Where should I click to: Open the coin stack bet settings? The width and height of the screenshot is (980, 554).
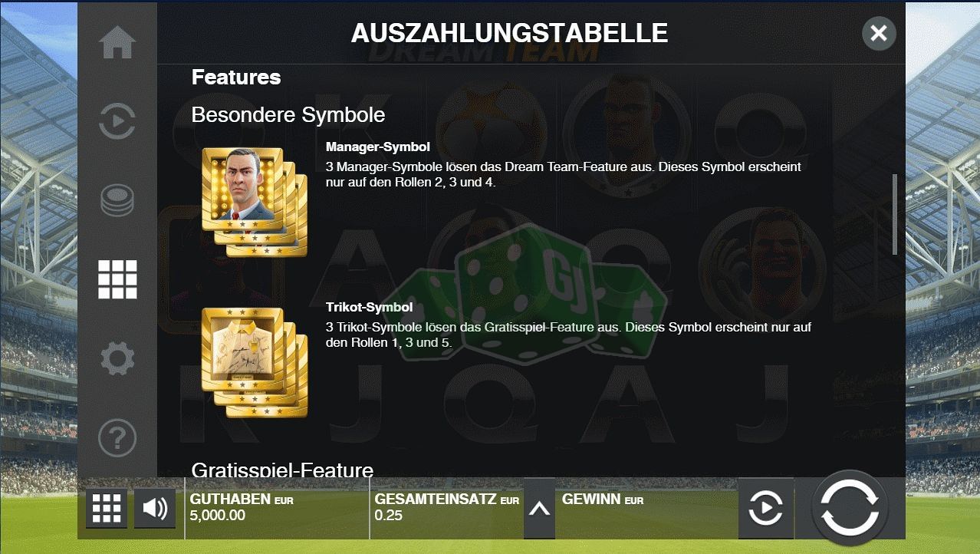117,200
